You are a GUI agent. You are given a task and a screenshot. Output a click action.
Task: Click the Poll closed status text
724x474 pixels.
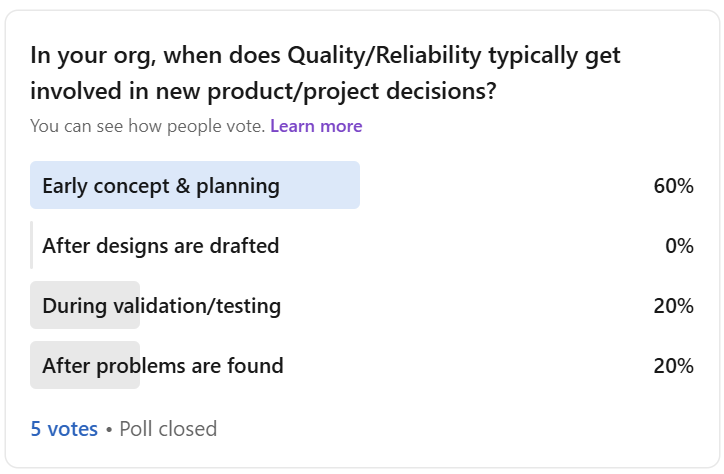(168, 429)
